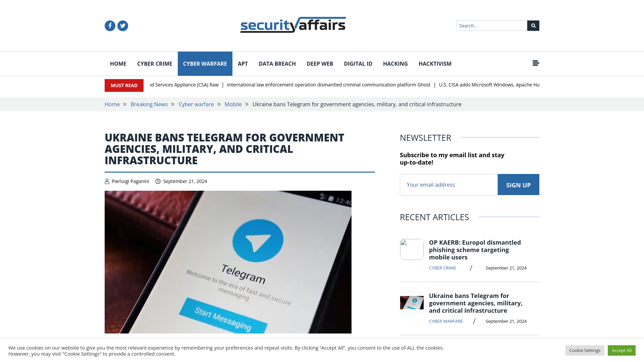Select the CYBER CRIME menu item
644x362 pixels.
point(154,63)
